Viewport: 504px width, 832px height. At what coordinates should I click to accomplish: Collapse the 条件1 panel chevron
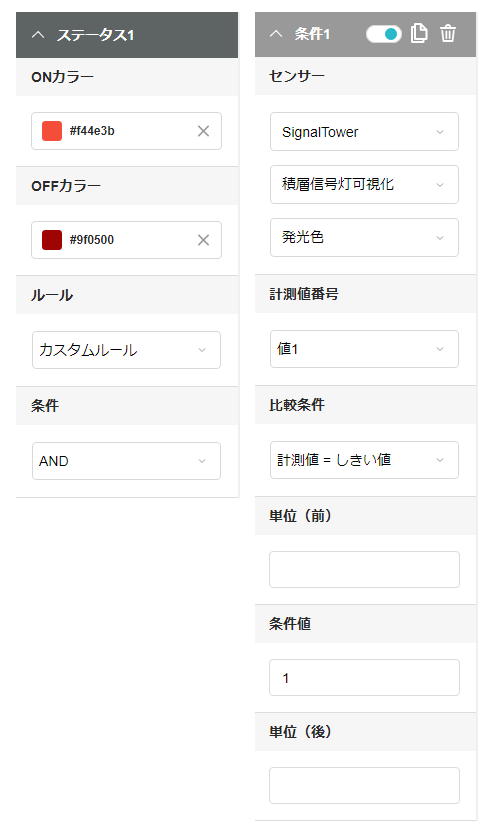276,34
